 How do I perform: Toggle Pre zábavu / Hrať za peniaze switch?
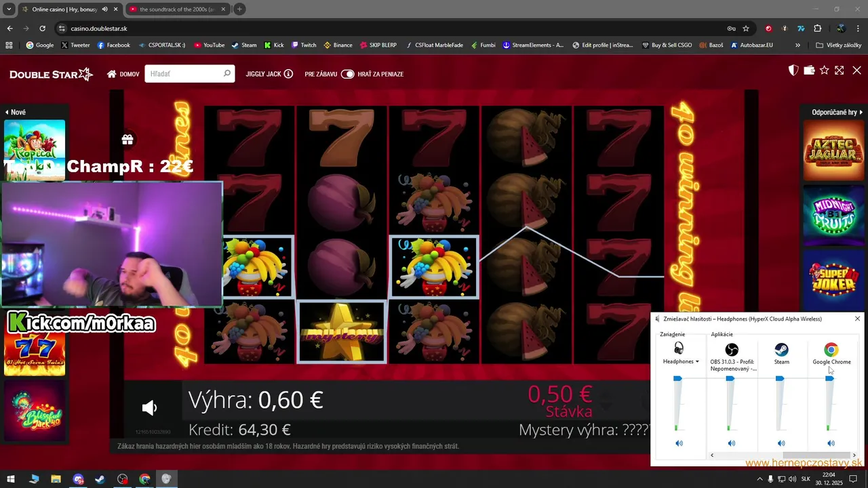tap(348, 74)
